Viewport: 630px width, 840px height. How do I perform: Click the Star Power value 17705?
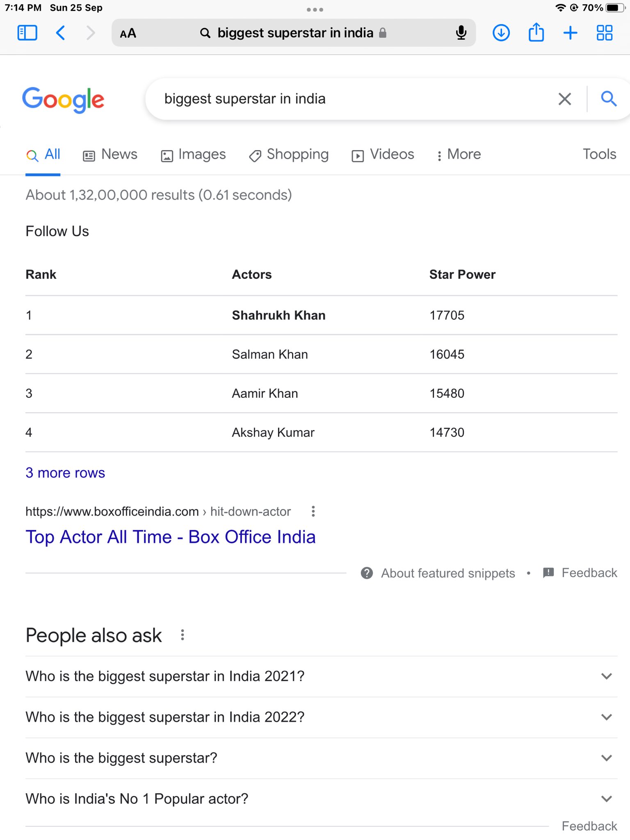447,315
